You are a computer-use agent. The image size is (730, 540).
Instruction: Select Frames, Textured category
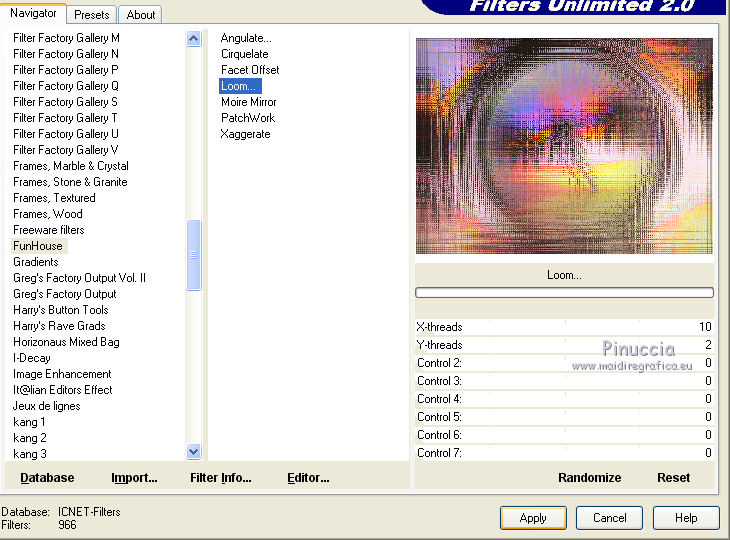pos(54,198)
